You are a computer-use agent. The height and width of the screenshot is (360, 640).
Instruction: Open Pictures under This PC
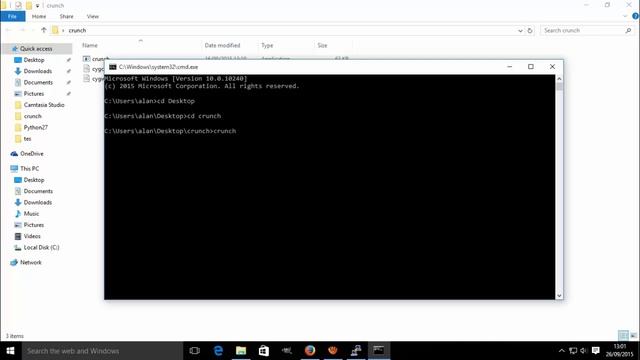click(x=33, y=225)
